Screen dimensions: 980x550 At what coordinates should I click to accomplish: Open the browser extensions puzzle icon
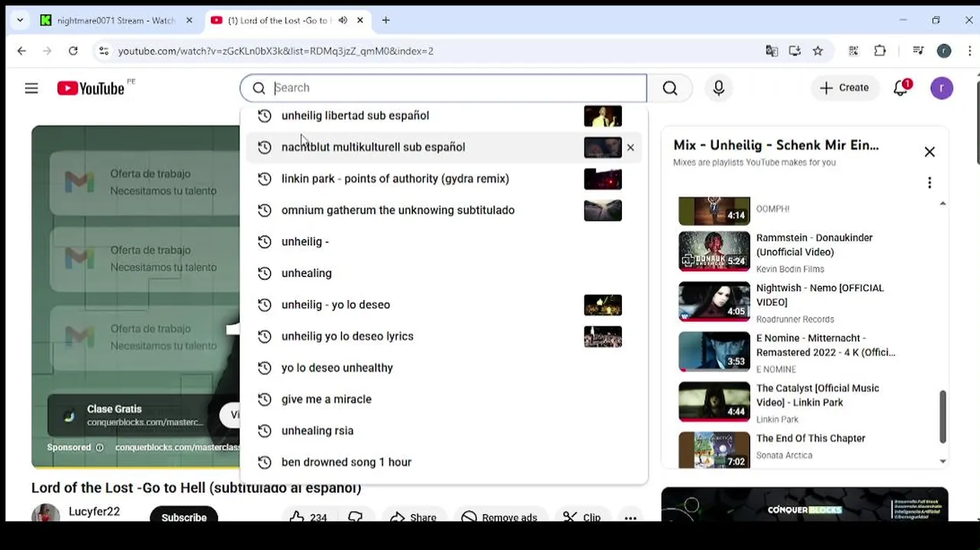pos(880,51)
